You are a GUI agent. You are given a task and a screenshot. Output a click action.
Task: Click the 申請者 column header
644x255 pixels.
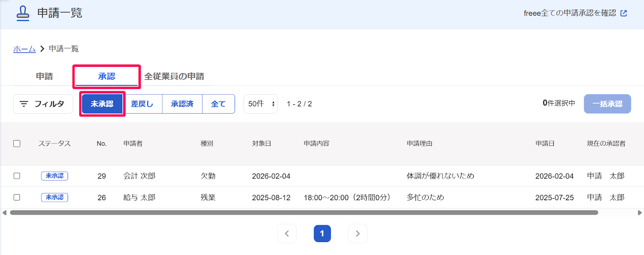133,143
